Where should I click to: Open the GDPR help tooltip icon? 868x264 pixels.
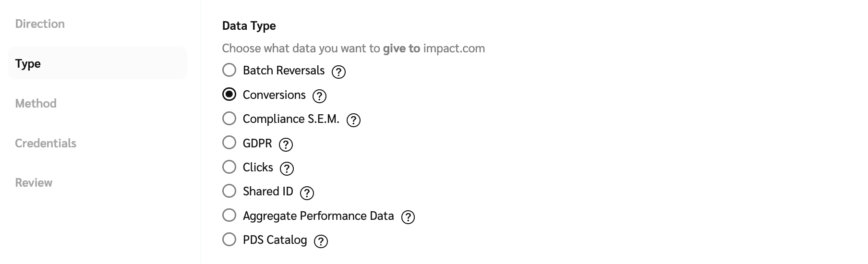click(x=286, y=144)
